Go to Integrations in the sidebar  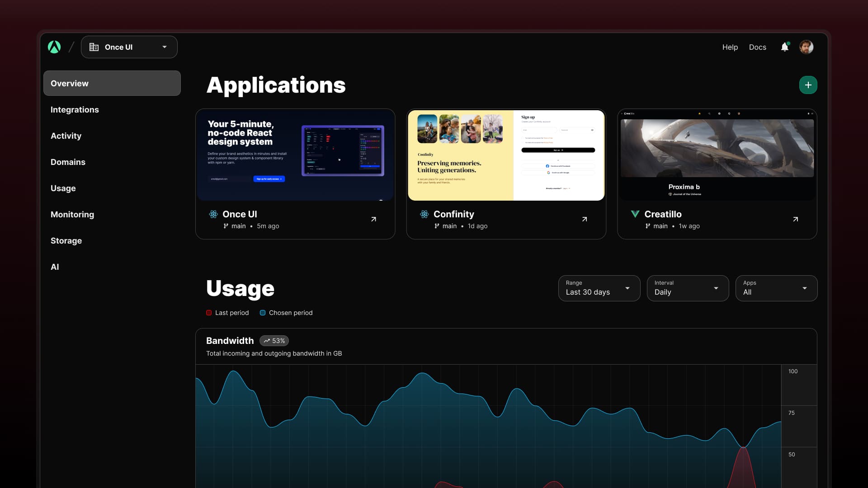click(x=75, y=110)
